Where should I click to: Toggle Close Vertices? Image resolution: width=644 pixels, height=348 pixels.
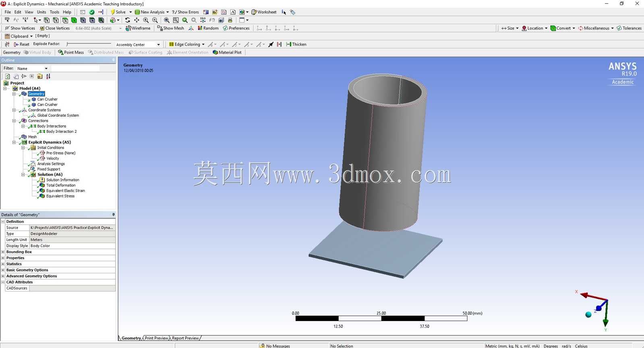(54, 28)
